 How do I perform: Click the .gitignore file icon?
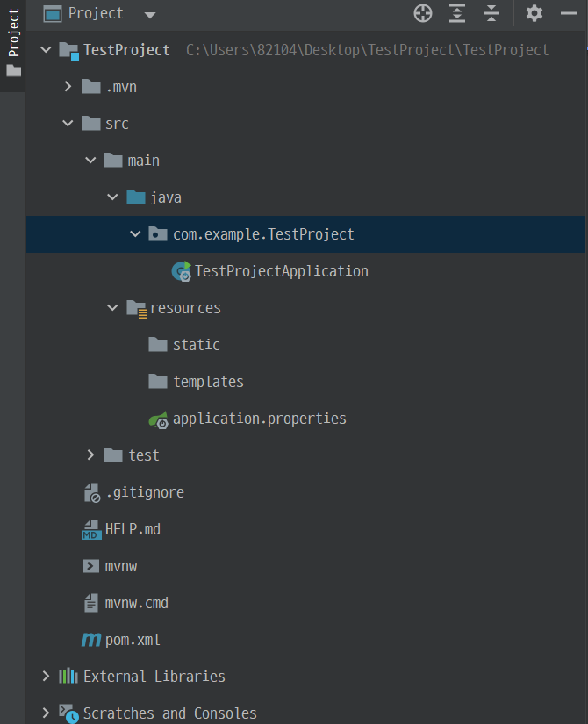pyautogui.click(x=92, y=493)
